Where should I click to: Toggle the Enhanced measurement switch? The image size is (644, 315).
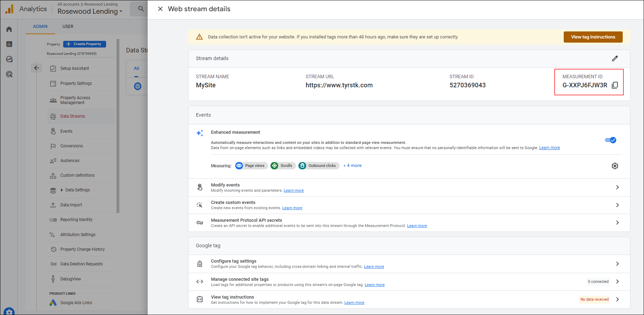[610, 140]
